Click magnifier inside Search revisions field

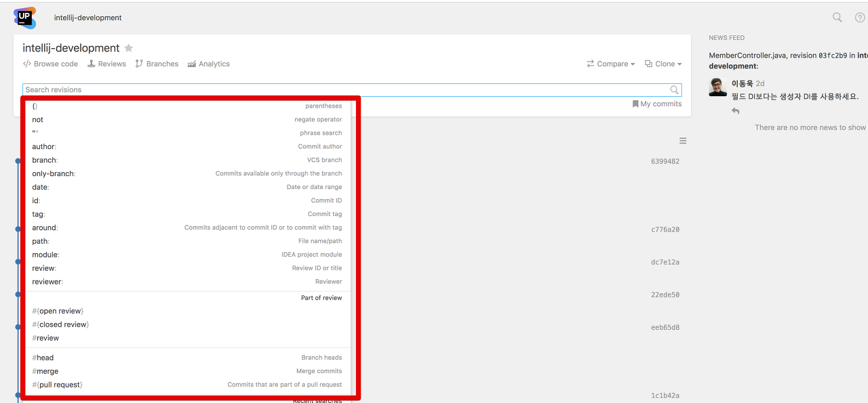click(x=674, y=89)
